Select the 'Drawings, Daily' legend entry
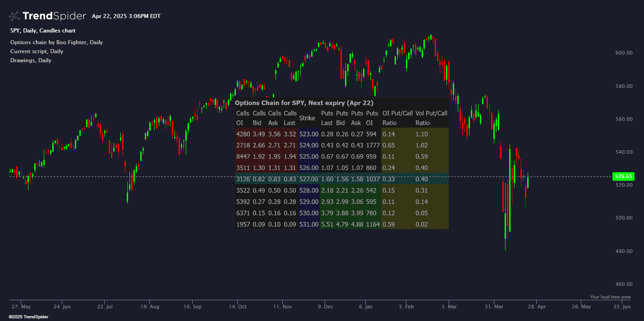Screen dimensions: 644x321 point(31,60)
